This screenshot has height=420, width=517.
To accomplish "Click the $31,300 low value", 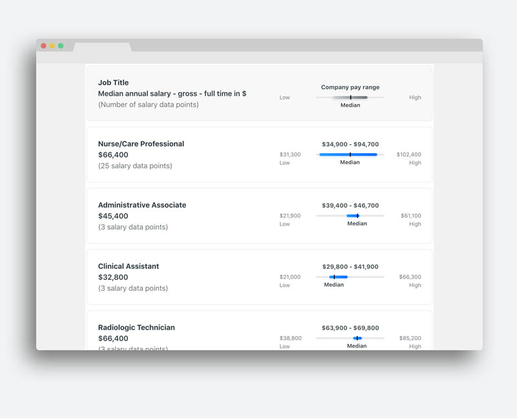I will (290, 154).
